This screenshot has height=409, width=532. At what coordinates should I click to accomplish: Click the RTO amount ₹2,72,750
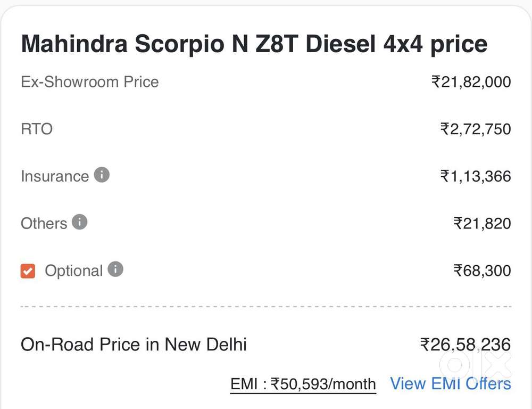[475, 128]
